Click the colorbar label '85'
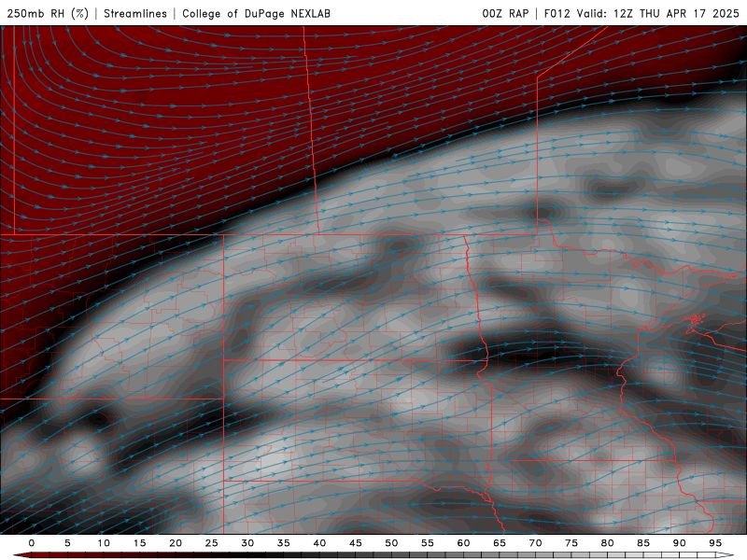Screen dimensions: 747x560 pos(643,543)
